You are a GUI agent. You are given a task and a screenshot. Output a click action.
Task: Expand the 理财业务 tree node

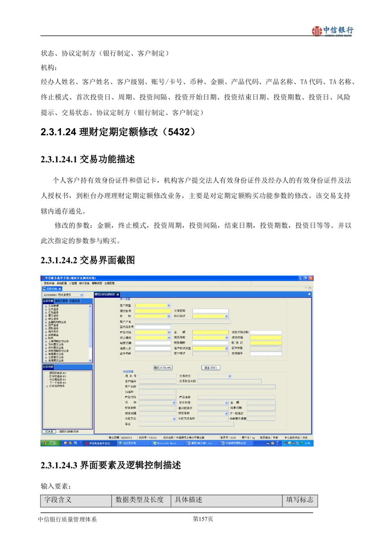pos(46,329)
